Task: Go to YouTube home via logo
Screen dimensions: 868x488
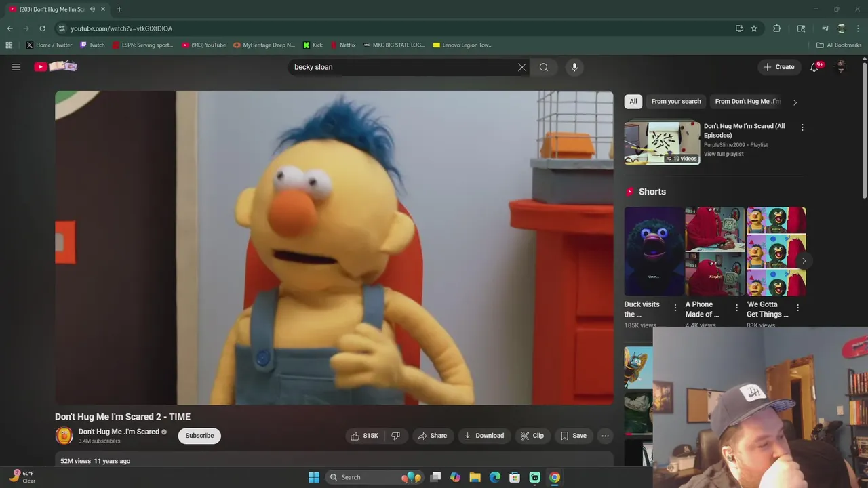Action: pyautogui.click(x=56, y=66)
